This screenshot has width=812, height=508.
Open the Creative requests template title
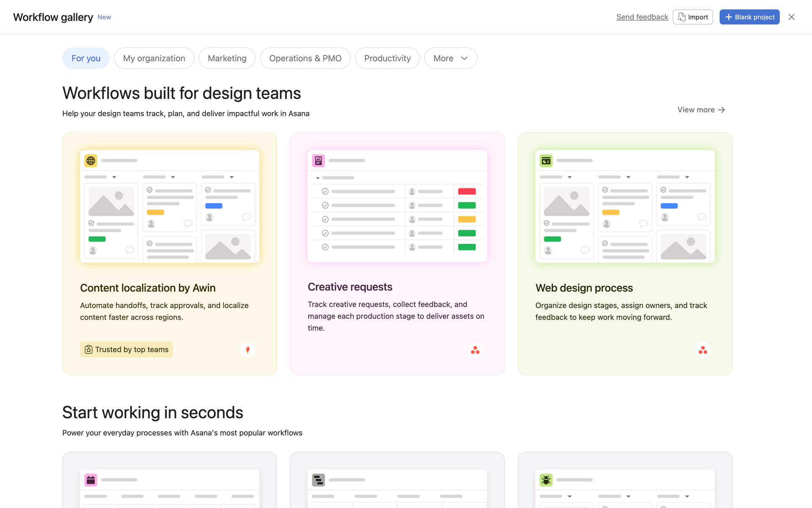[350, 287]
